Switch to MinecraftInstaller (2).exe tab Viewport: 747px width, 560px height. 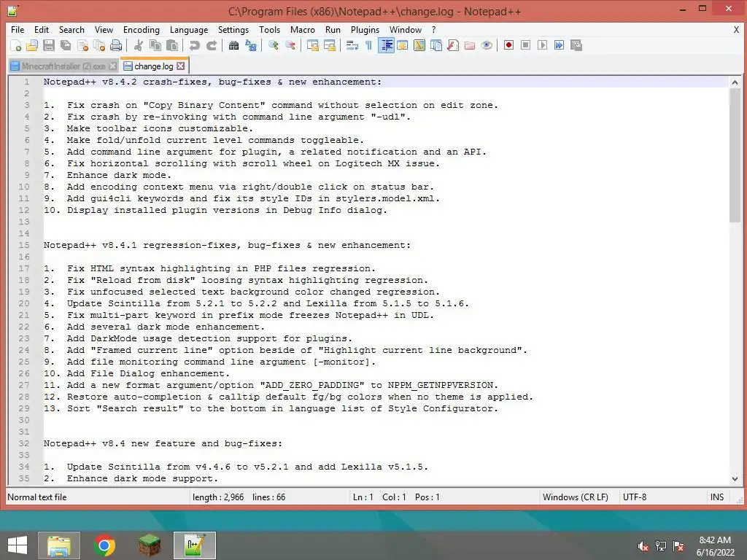[x=63, y=66]
